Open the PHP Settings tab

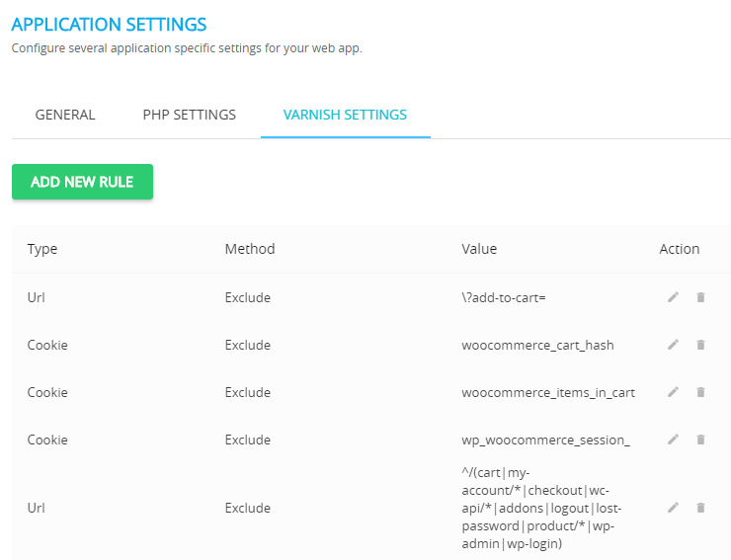(190, 115)
